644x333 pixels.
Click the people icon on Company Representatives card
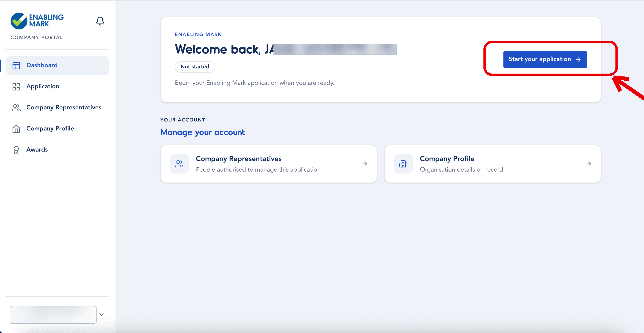179,164
